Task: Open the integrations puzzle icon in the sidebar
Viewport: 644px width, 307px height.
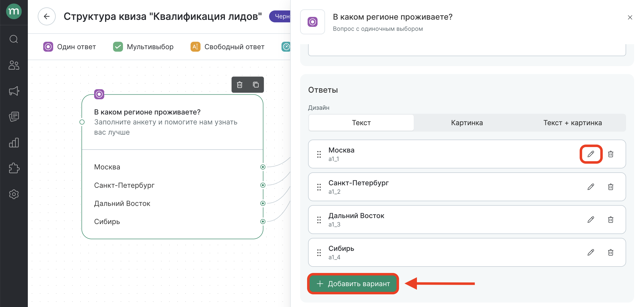Action: click(x=14, y=168)
